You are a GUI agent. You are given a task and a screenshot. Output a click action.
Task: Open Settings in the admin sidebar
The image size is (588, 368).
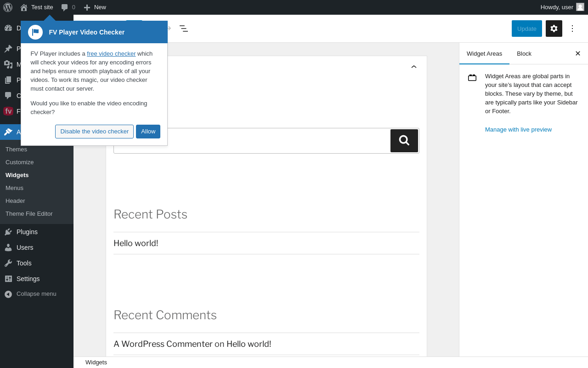pos(28,279)
